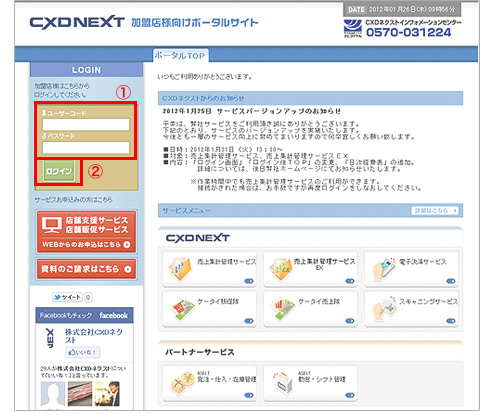500x414 pixels.
Task: Click the ユーザーコード input field
Action: (x=86, y=125)
